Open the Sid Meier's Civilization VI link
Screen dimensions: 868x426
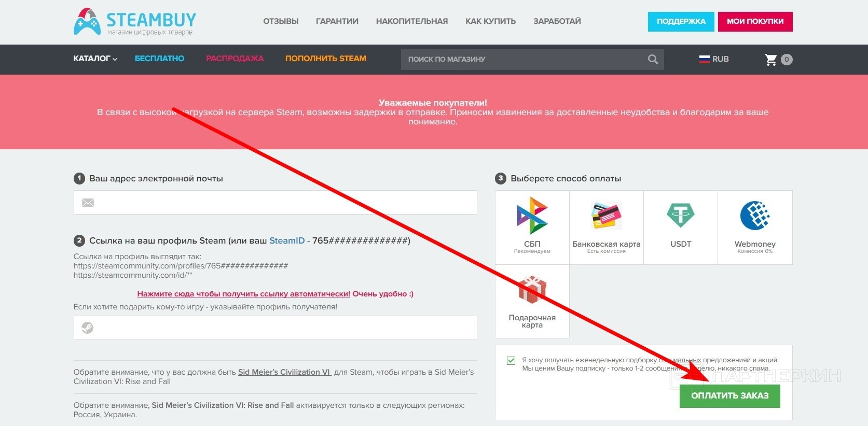[284, 372]
